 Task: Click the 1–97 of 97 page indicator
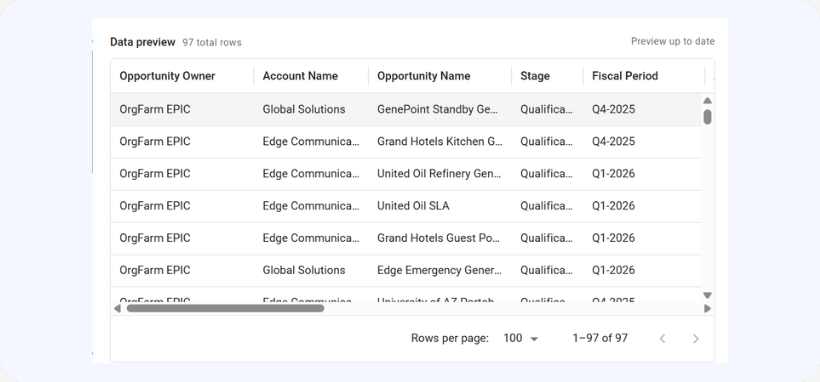point(600,338)
